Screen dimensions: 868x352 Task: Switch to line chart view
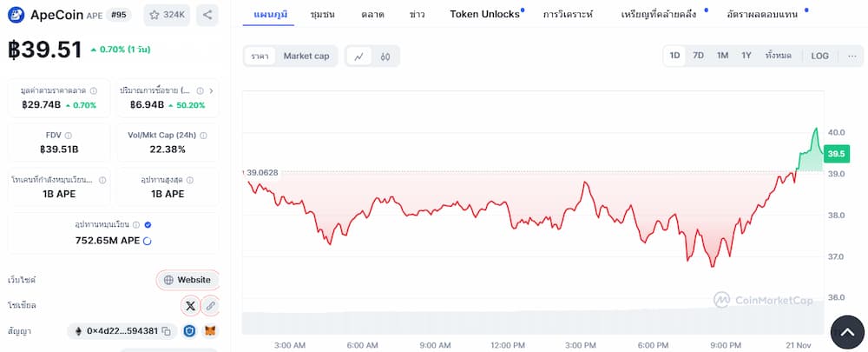pyautogui.click(x=359, y=56)
